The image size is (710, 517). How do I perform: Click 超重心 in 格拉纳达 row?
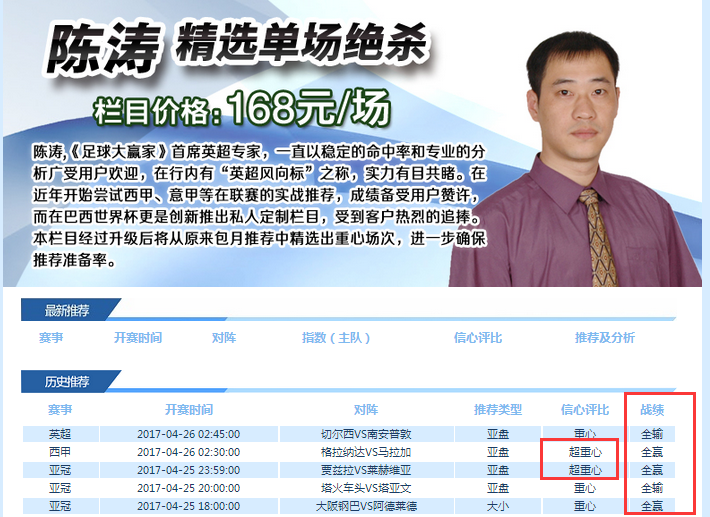coord(585,452)
